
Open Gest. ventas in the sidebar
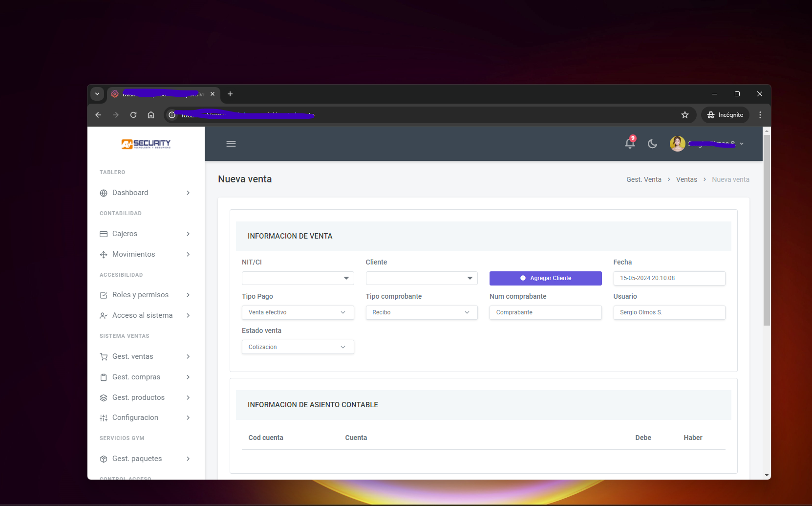pyautogui.click(x=145, y=356)
